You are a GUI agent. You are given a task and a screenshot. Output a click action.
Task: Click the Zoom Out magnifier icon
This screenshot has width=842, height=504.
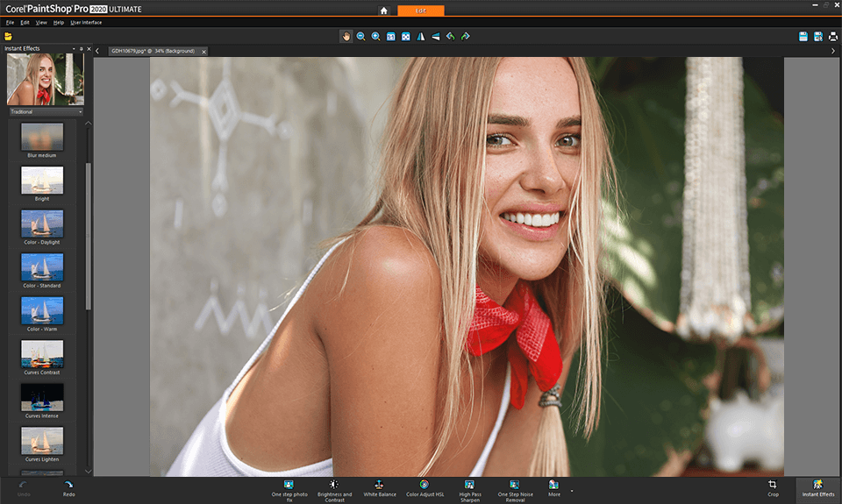[x=360, y=36]
